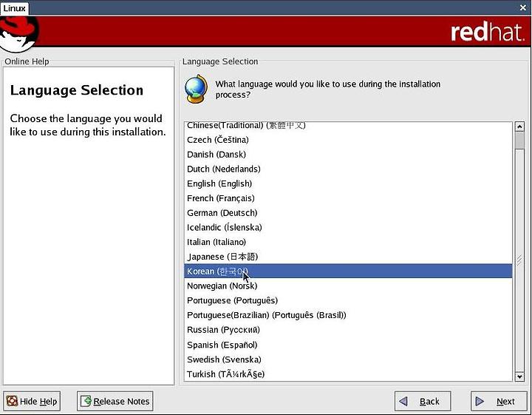Select Swedish (Svenska) language
Image resolution: width=532 pixels, height=415 pixels.
coord(348,360)
